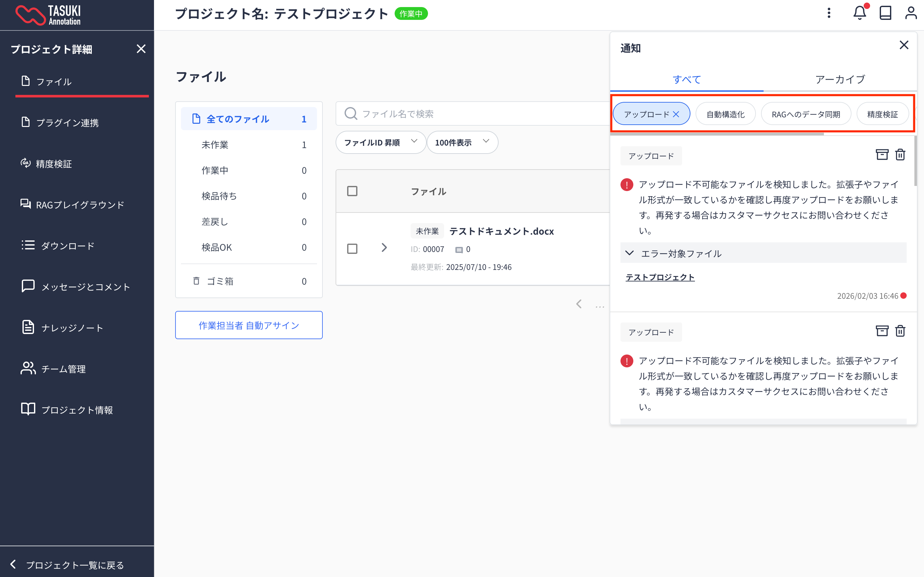Open 精度検証 in the sidebar menu
924x577 pixels.
(x=54, y=164)
